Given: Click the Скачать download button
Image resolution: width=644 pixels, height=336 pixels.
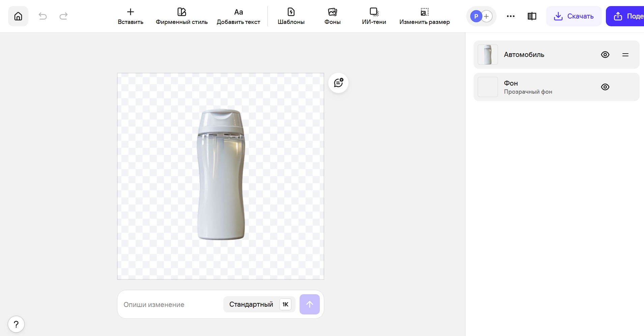Looking at the screenshot, I should pyautogui.click(x=574, y=16).
